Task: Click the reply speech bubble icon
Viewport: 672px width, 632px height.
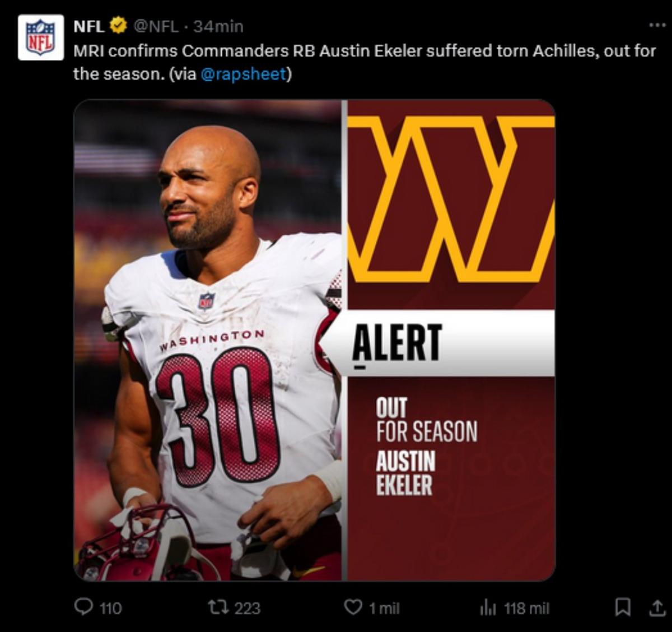Action: pyautogui.click(x=83, y=607)
